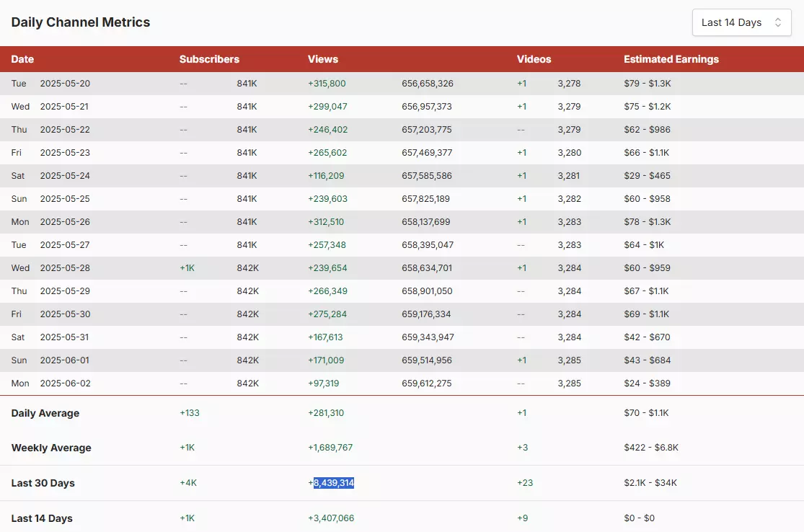Click the earnings value $24 - $389
This screenshot has width=804, height=532.
tap(647, 384)
